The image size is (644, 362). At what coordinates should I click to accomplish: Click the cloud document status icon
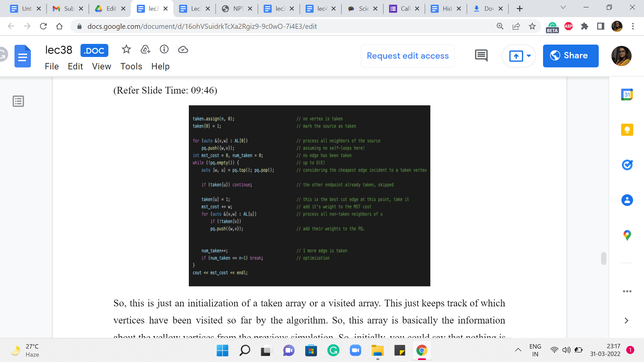(183, 50)
